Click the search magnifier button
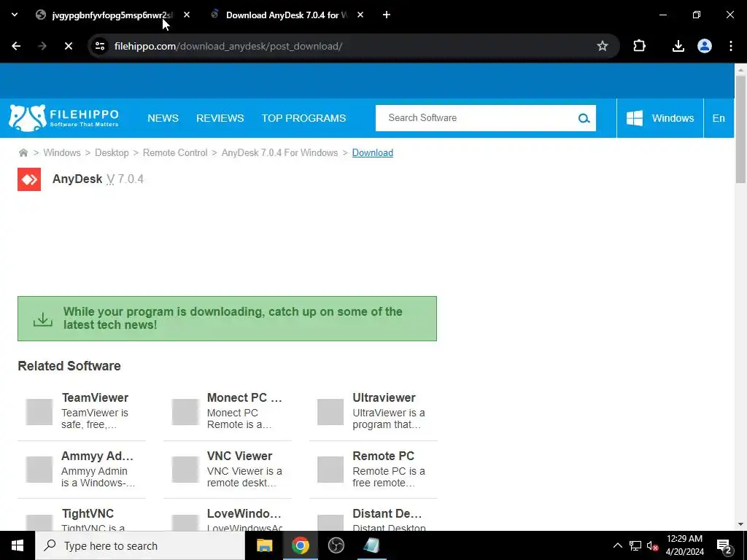Screen dimensions: 747x560 coord(584,118)
